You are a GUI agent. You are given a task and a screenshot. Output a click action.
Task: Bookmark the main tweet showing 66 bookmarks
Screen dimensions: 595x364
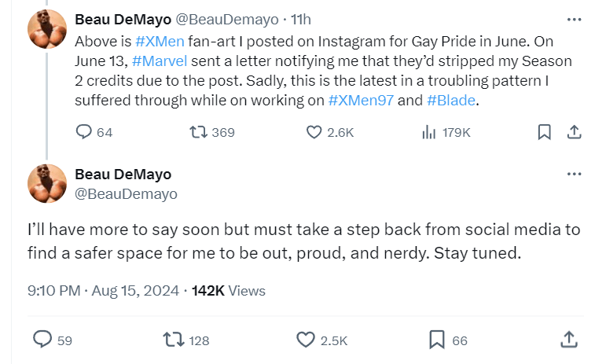coord(437,340)
